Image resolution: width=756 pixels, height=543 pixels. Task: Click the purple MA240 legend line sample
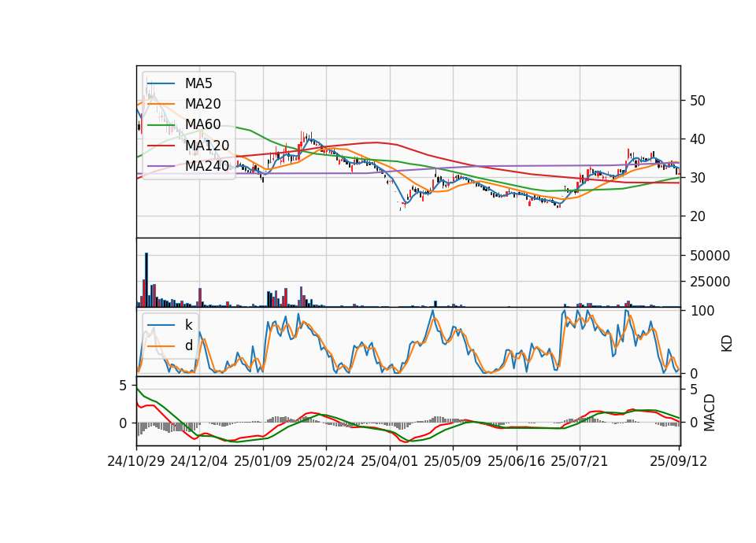pos(161,167)
